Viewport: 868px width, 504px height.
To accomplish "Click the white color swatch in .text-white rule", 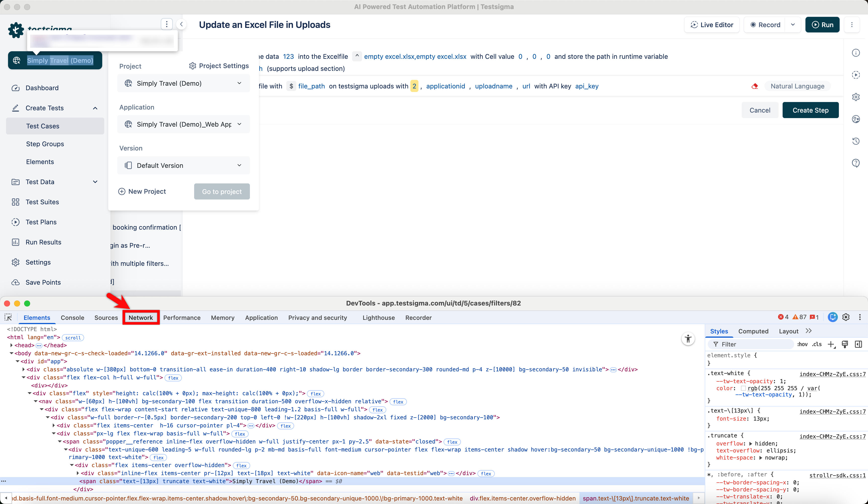I will click(743, 388).
